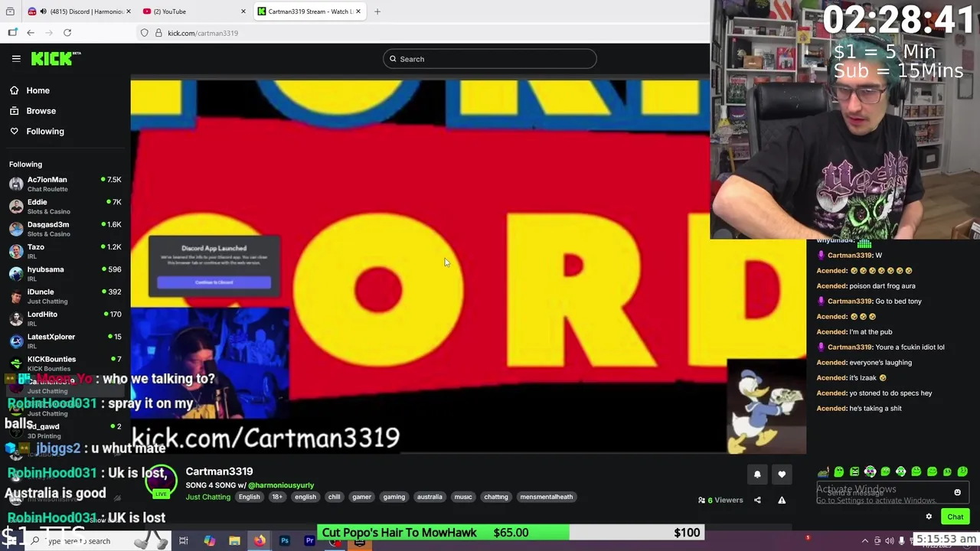Image resolution: width=980 pixels, height=551 pixels.
Task: Open the tab sidebar icon under Firefox View
Action: point(12,33)
